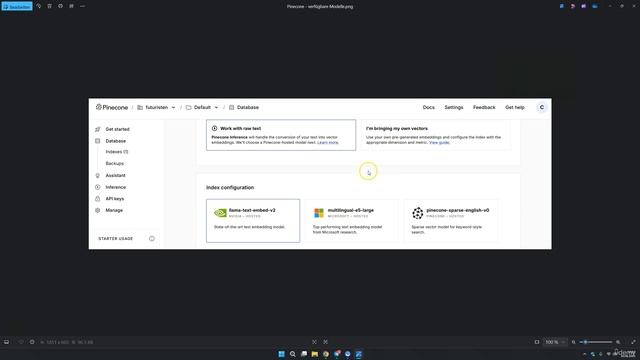The width and height of the screenshot is (640, 360).
Task: Click the Index configuration heading
Action: coord(230,187)
